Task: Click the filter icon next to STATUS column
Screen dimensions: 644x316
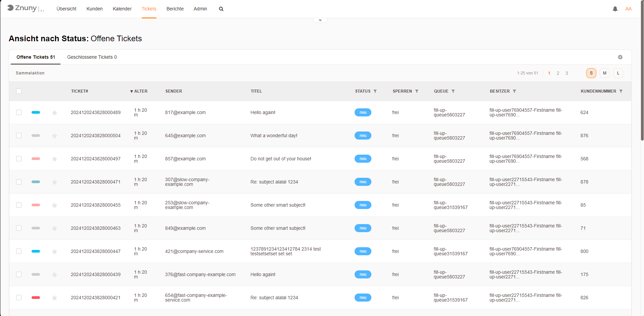Action: coord(375,91)
